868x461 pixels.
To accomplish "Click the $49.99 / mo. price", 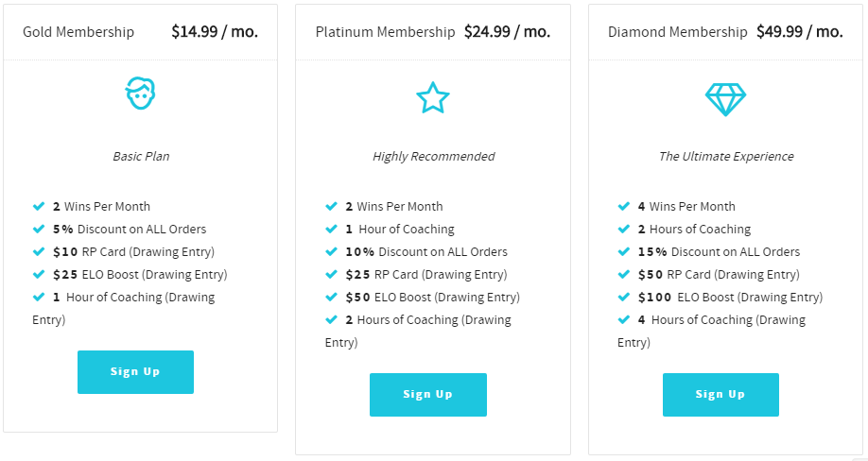I will pos(800,31).
